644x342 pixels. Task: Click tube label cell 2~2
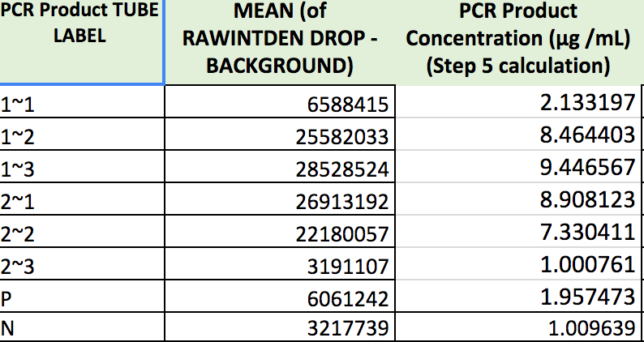81,233
